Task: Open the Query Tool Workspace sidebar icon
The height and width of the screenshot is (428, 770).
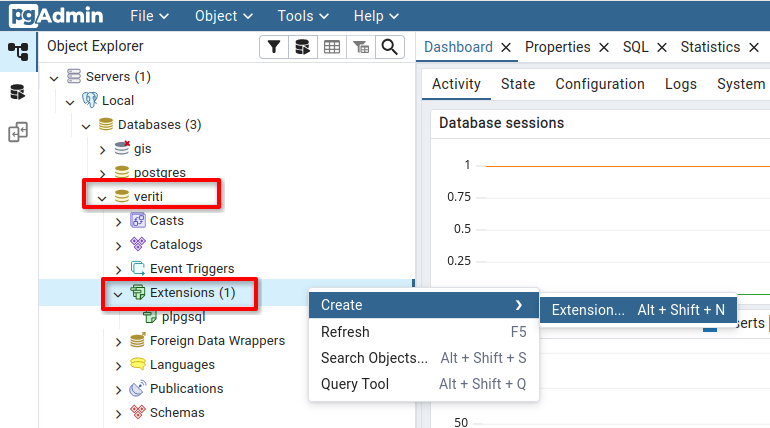Action: [18, 92]
